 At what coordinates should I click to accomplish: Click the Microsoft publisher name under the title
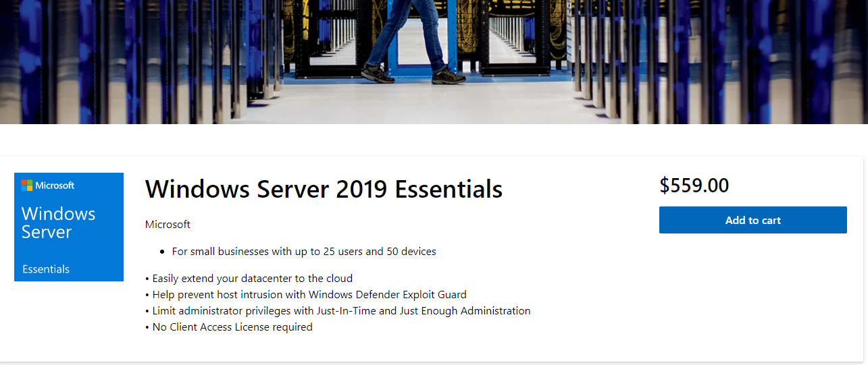[x=168, y=224]
